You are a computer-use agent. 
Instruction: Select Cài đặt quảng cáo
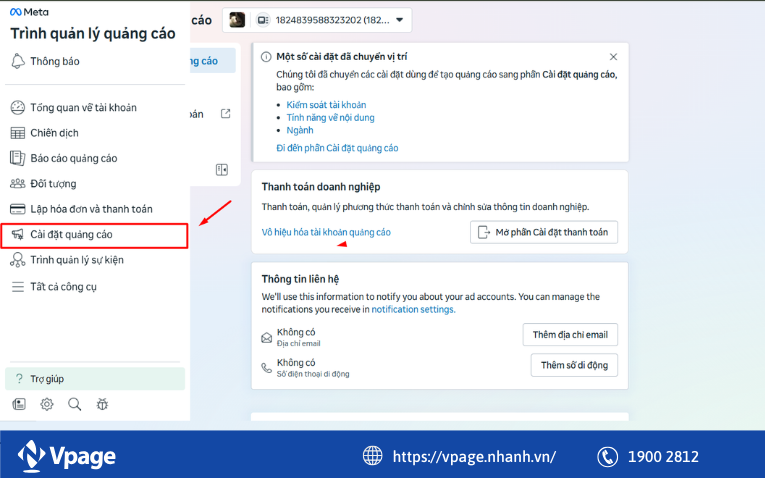tap(95, 235)
